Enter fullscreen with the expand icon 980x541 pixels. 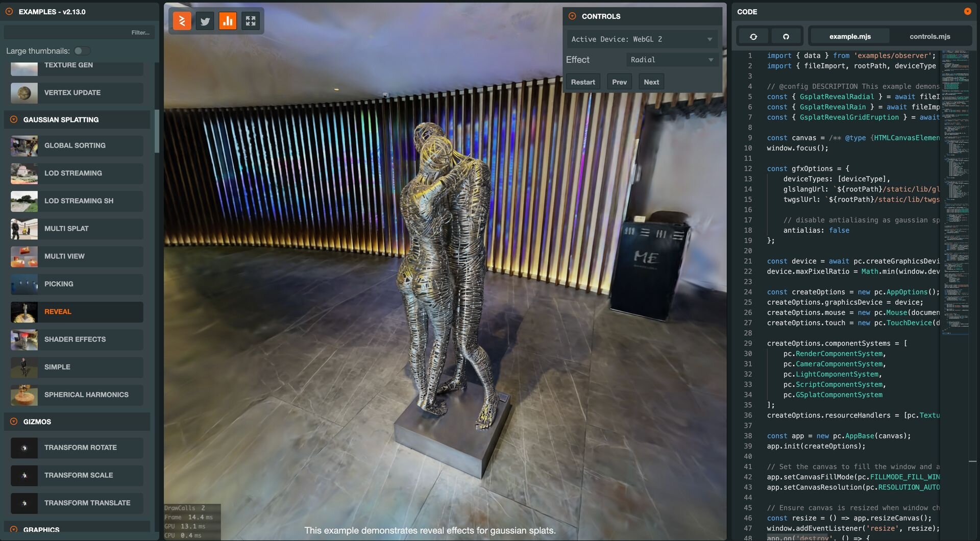click(251, 21)
